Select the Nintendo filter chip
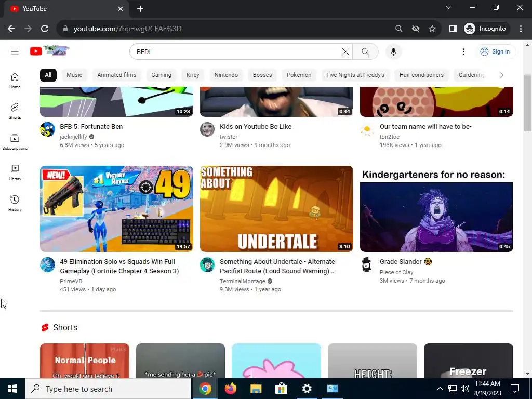This screenshot has height=399, width=532. (x=226, y=75)
